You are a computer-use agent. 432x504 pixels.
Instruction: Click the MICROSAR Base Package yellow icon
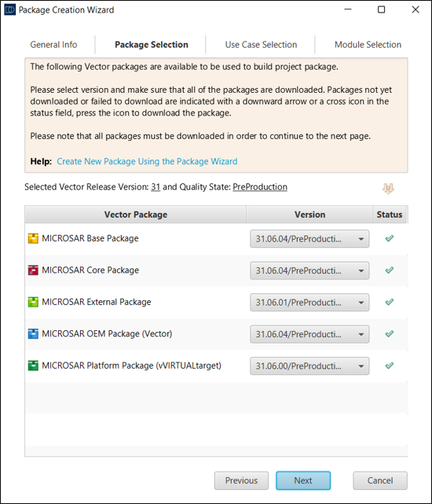click(x=33, y=238)
